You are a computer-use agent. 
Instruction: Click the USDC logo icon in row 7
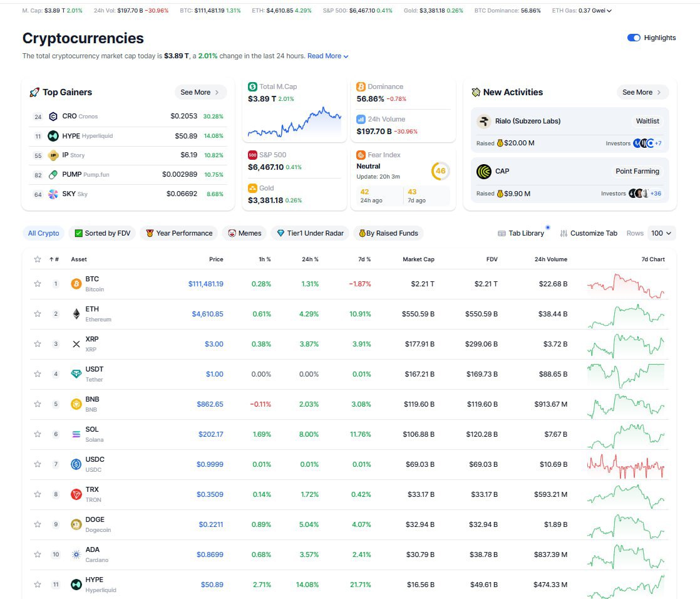(x=76, y=464)
